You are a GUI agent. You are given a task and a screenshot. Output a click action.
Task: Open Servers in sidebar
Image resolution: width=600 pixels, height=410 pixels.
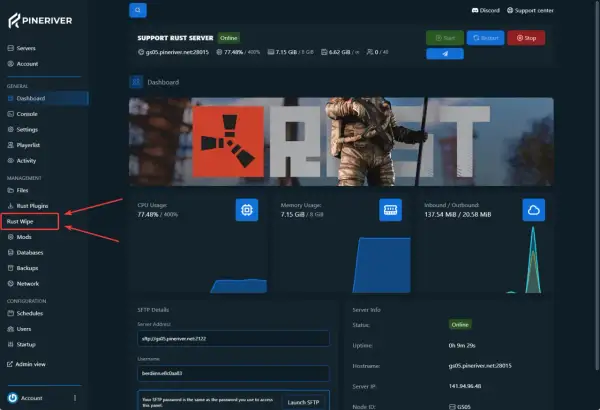(22, 48)
